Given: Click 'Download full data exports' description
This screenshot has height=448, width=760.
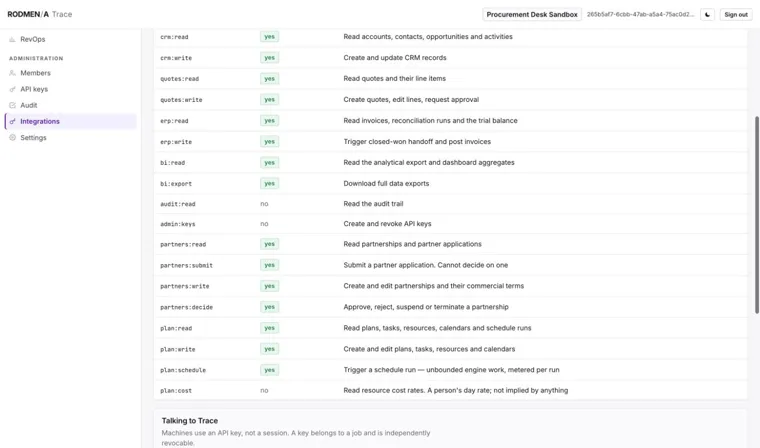Looking at the screenshot, I should tap(386, 183).
